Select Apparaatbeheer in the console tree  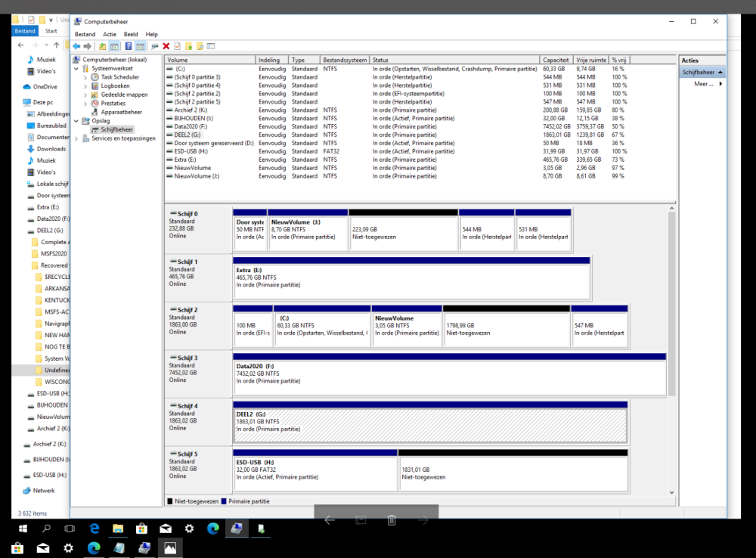click(x=121, y=112)
